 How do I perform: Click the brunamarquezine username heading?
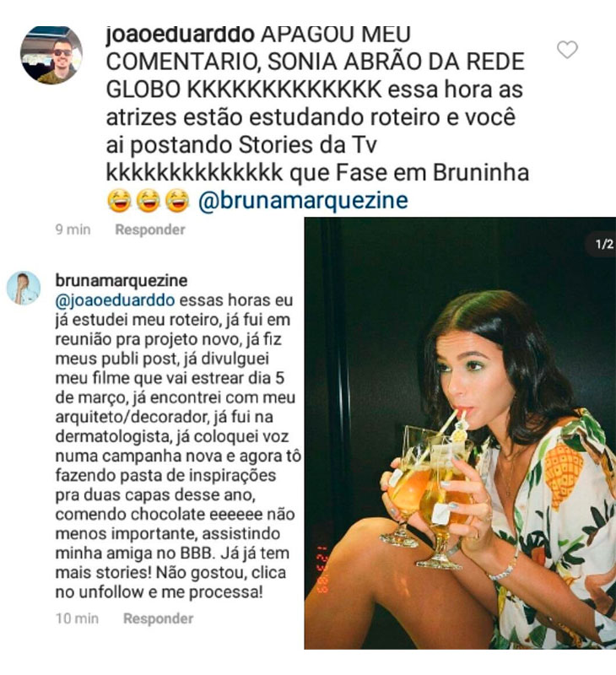122,280
